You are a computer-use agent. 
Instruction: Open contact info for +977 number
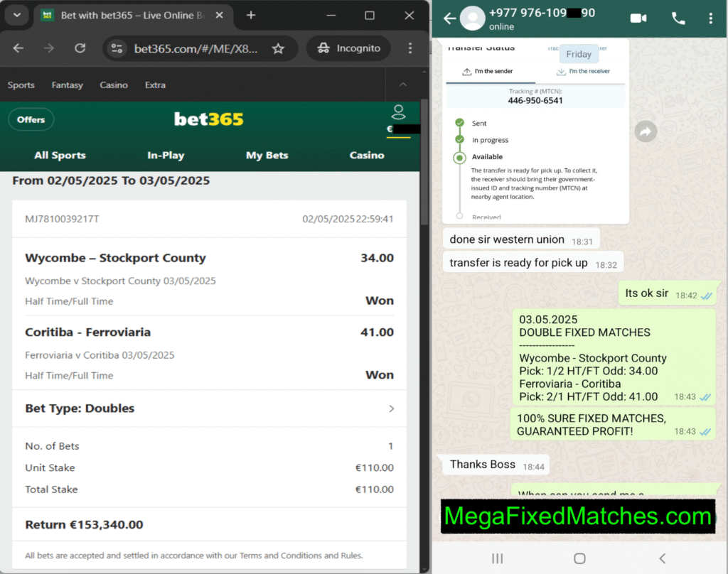[x=542, y=18]
